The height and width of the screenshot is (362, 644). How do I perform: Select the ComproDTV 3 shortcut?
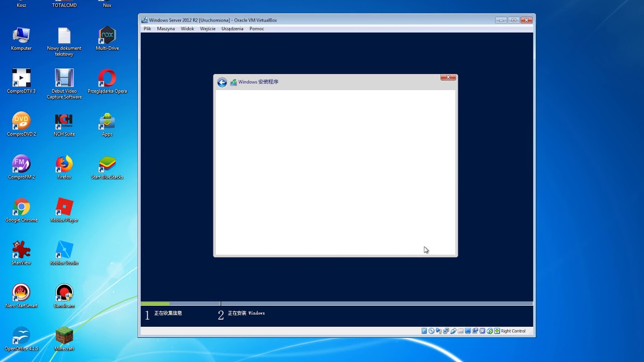pos(21,82)
